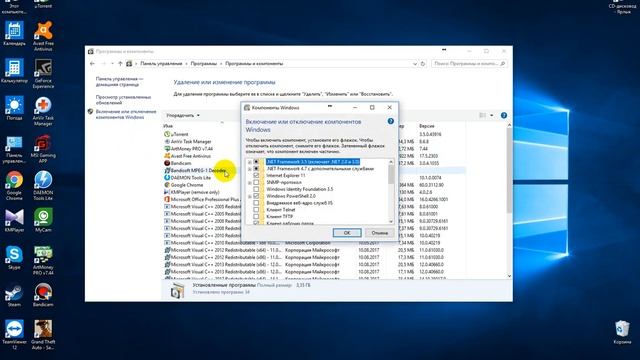This screenshot has height=360, width=640.
Task: Expand the Windows PowerShell 2.0 node
Action: tap(250, 196)
